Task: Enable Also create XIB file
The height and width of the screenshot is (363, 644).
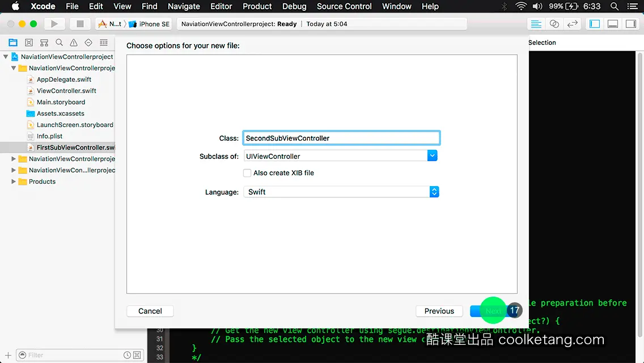Action: coord(247,173)
